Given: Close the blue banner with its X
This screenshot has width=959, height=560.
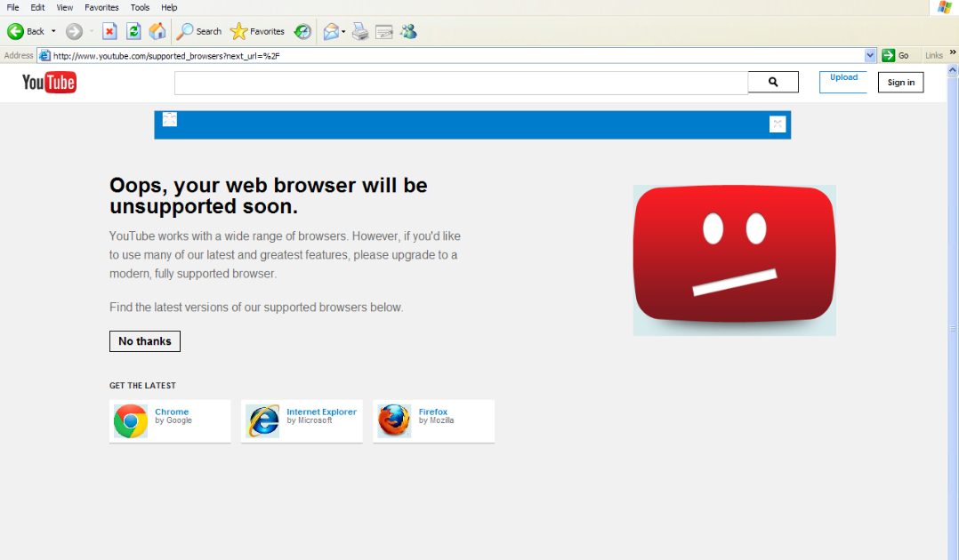Looking at the screenshot, I should click(x=778, y=124).
